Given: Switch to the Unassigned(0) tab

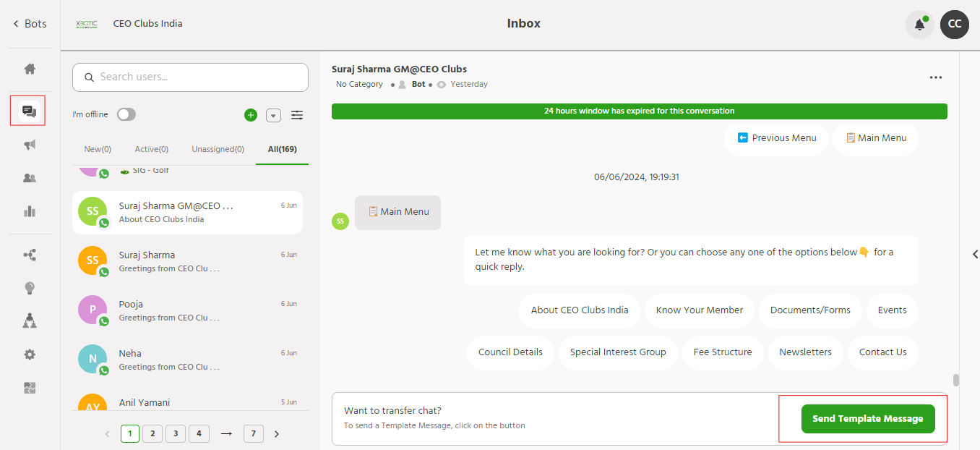Looking at the screenshot, I should click(218, 149).
